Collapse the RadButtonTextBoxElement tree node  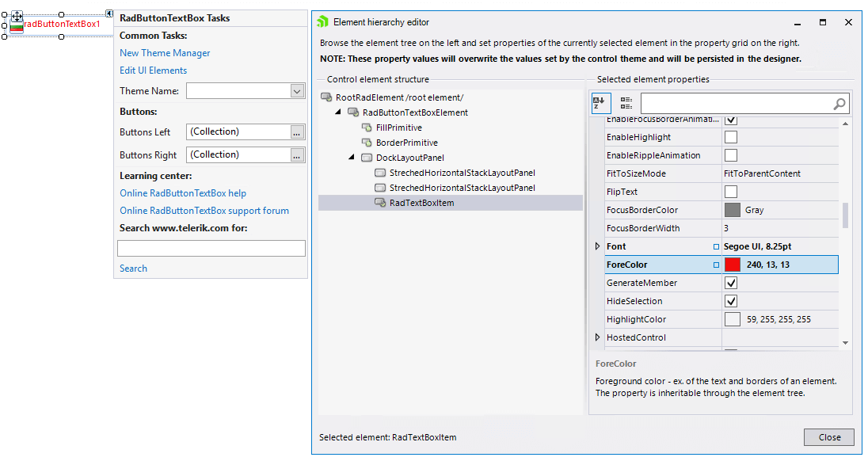(338, 112)
